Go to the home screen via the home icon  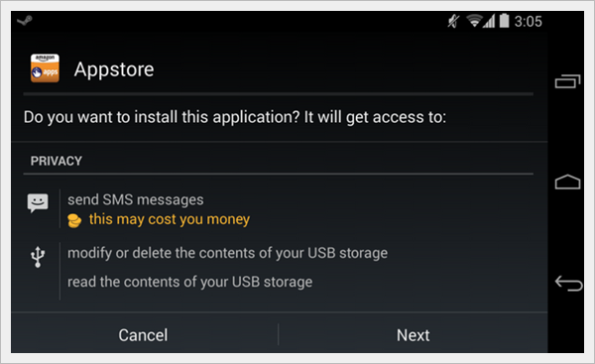pos(567,182)
